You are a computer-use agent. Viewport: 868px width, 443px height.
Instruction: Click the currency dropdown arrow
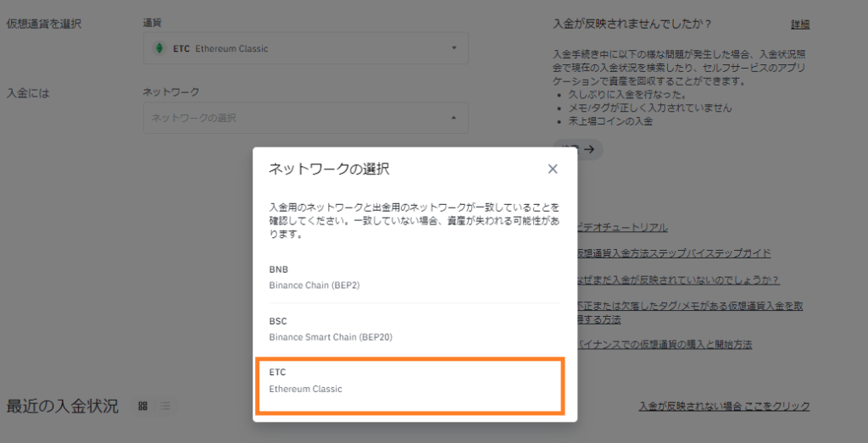point(454,48)
